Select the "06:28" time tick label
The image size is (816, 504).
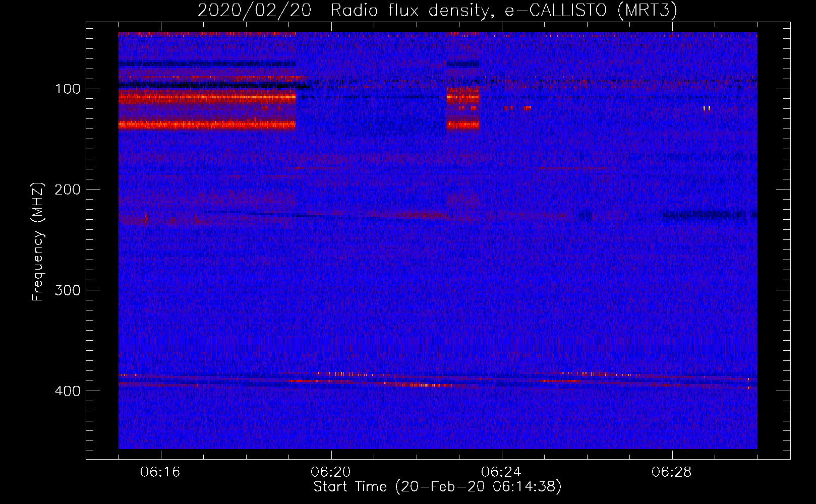[x=672, y=472]
